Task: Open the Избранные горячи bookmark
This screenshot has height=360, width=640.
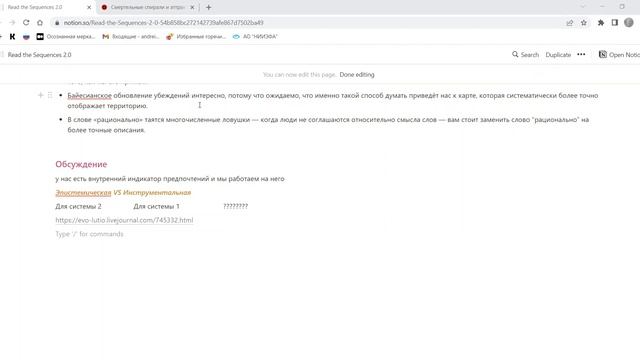Action: point(196,37)
